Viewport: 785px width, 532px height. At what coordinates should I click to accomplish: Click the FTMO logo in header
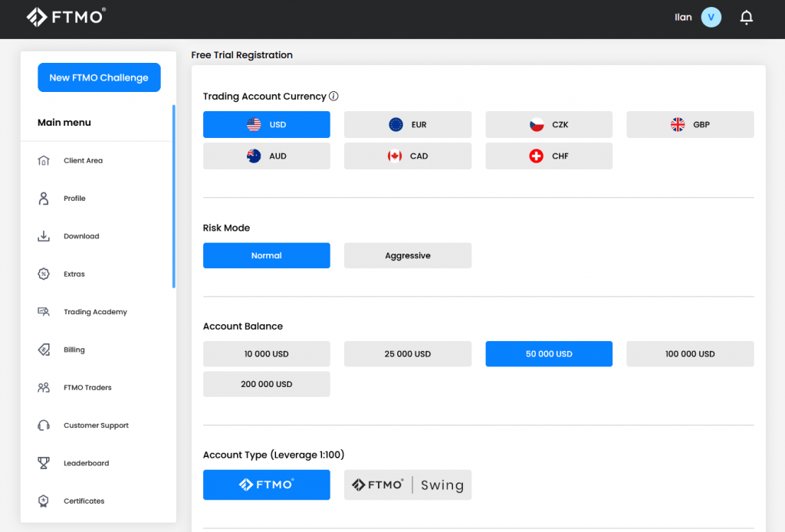coord(66,17)
